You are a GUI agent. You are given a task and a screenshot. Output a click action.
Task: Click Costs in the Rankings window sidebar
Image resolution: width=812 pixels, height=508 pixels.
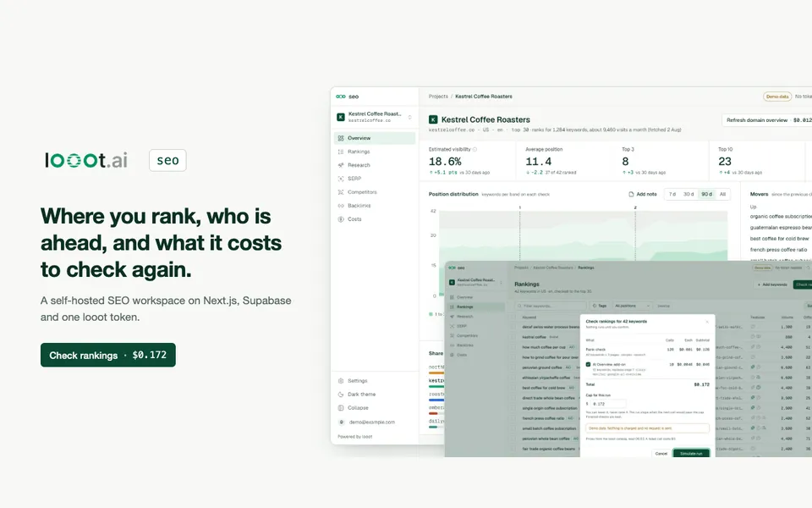(x=476, y=355)
